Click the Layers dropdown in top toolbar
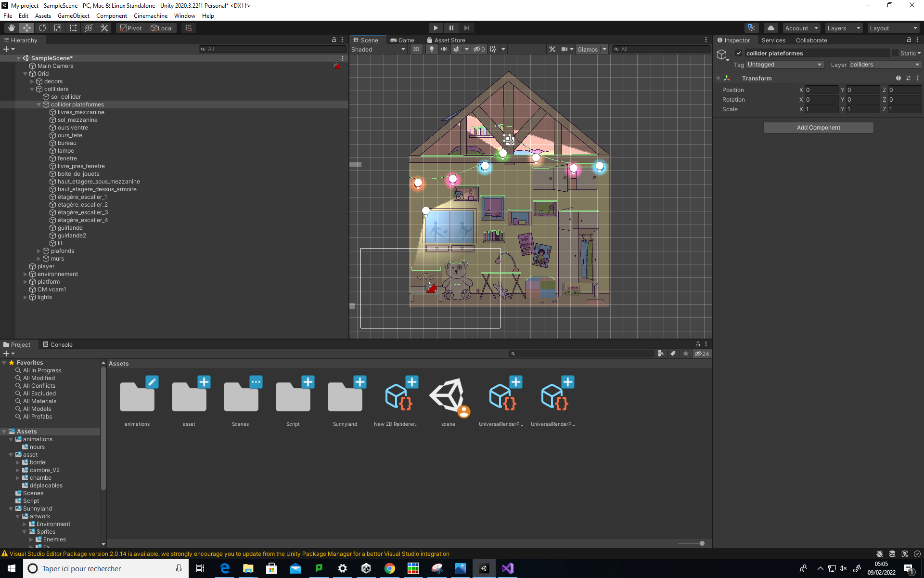Screen dimensions: 924x578 point(843,28)
